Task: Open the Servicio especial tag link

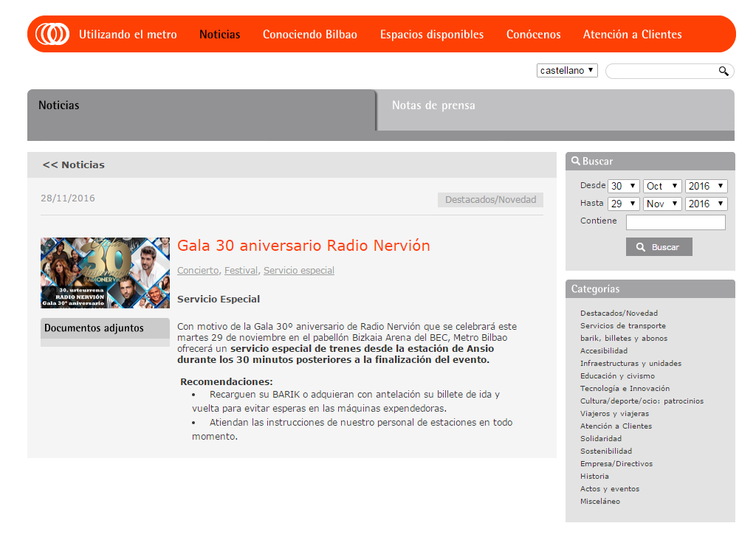Action: (x=299, y=270)
